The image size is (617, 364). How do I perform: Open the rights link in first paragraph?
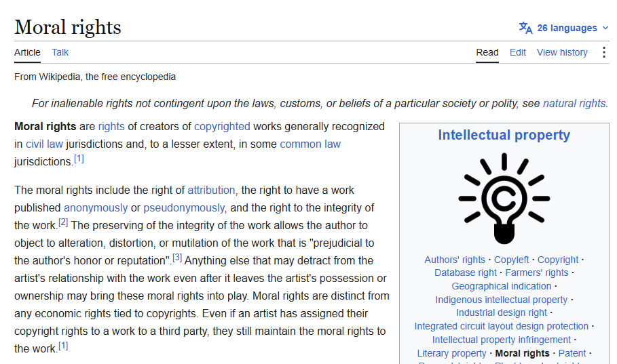(x=111, y=127)
